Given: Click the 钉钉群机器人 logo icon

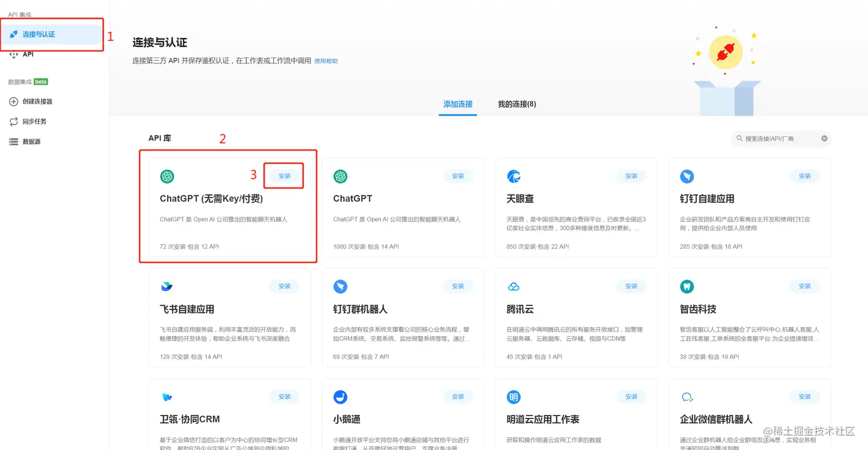Looking at the screenshot, I should click(340, 286).
